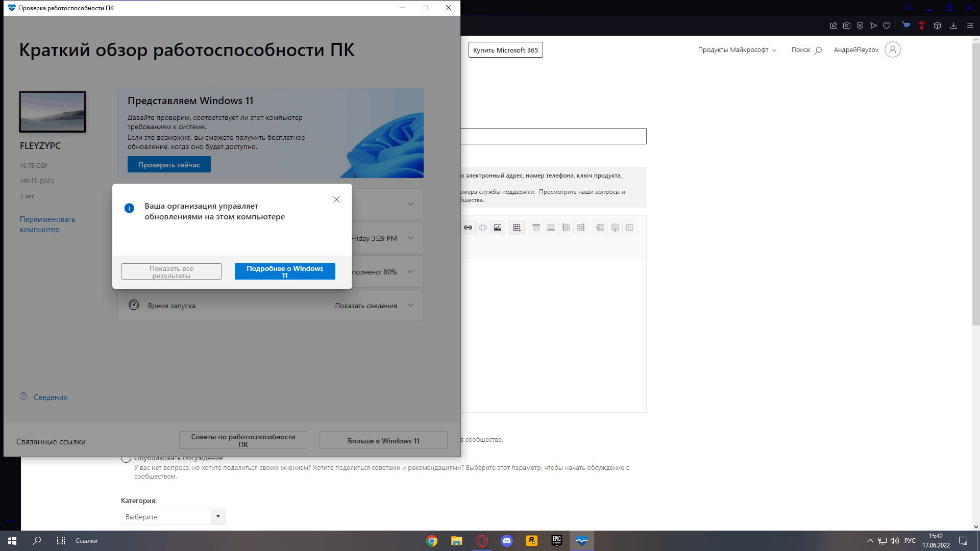Click the message body text area
Image resolution: width=980 pixels, height=551 pixels.
click(553, 335)
